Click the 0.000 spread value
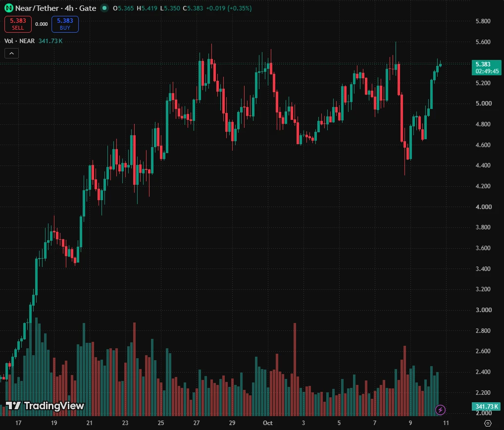Viewport: 504px width, 430px height. pyautogui.click(x=42, y=24)
